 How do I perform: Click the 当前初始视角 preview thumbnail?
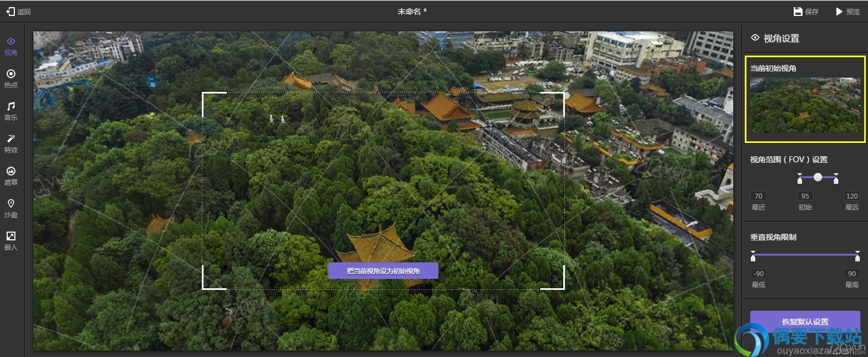(x=805, y=105)
